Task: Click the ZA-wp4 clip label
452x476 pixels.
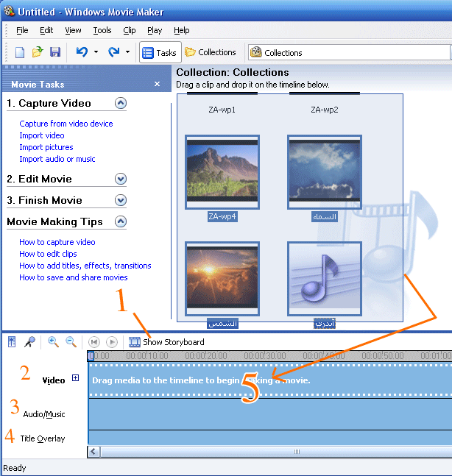Action: tap(222, 216)
